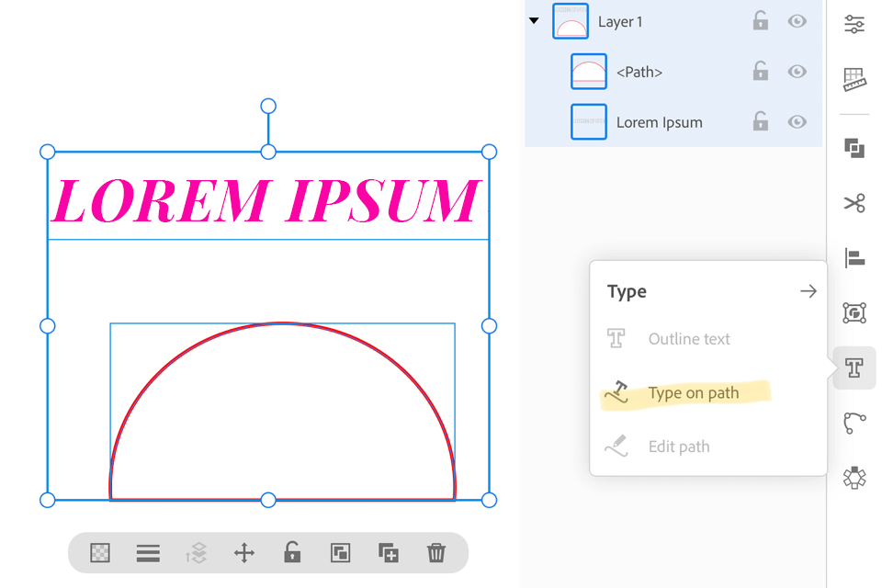Click the group objects icon in bottom bar
The width and height of the screenshot is (882, 588).
click(x=340, y=553)
